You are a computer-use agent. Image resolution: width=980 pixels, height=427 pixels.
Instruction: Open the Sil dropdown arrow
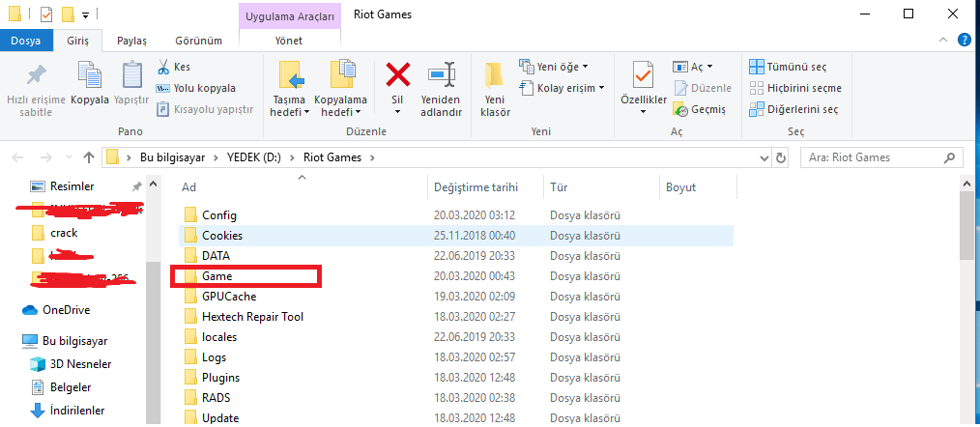click(x=397, y=112)
